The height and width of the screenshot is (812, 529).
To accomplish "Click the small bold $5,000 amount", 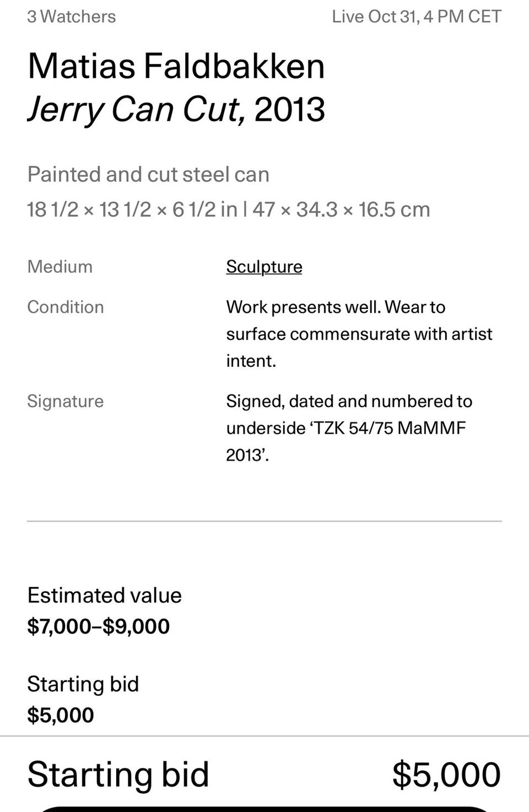I will [60, 715].
